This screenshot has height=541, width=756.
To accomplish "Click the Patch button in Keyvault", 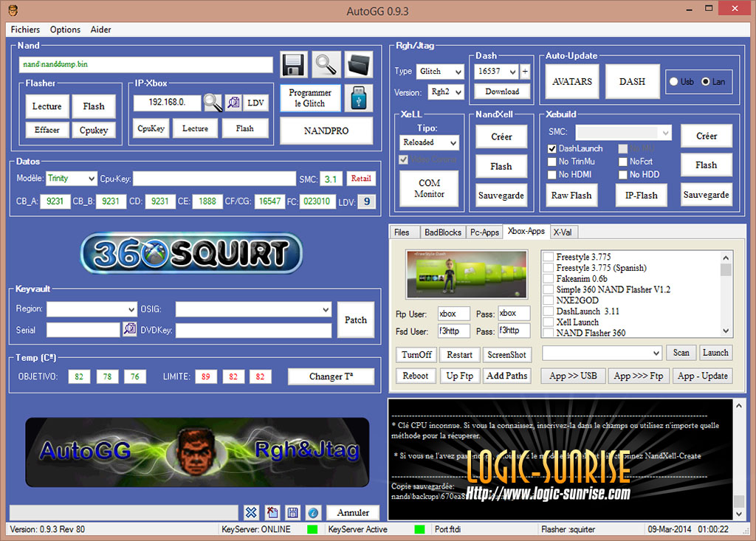I will pyautogui.click(x=356, y=320).
